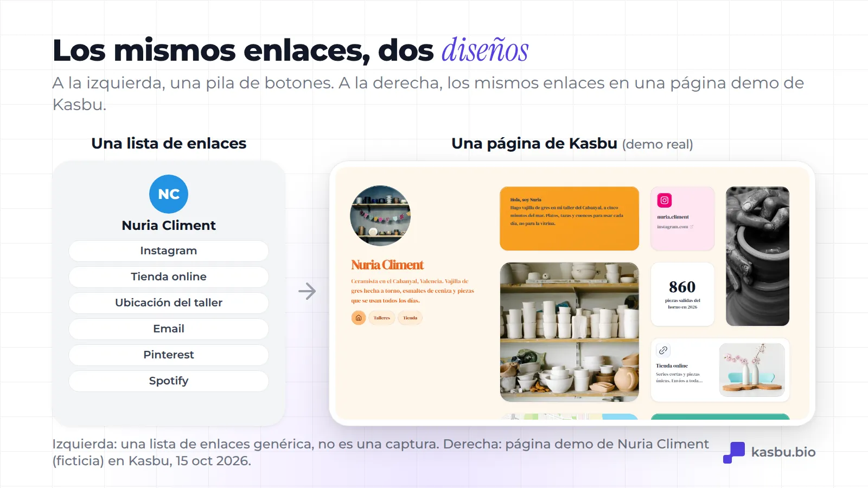Screen dimensions: 868x488
Task: Click the chain link icon in Tienda card
Action: pos(663,350)
